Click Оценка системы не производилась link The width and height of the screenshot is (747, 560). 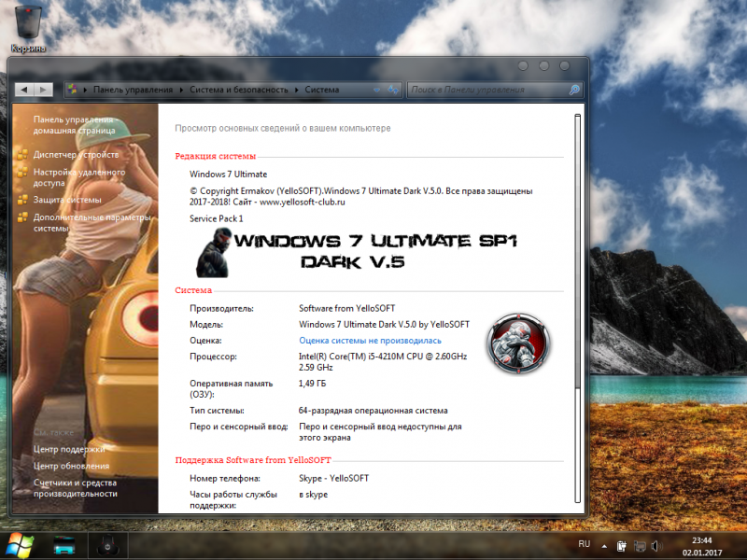pyautogui.click(x=370, y=341)
